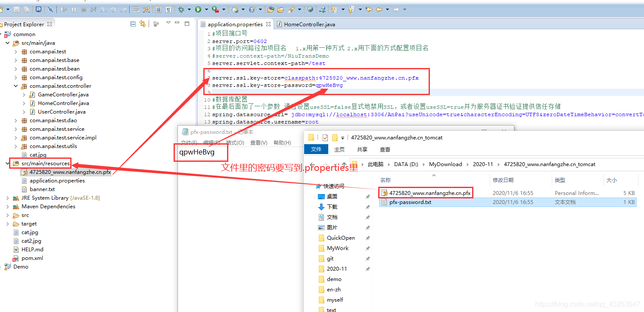Click the 修改日期 column header
Screen dimensions: 644x312
coord(503,180)
